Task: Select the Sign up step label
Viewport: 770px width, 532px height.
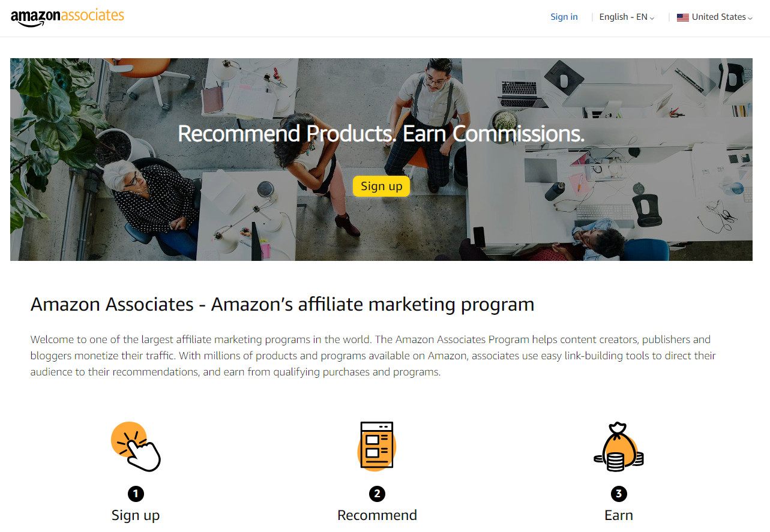Action: point(136,515)
